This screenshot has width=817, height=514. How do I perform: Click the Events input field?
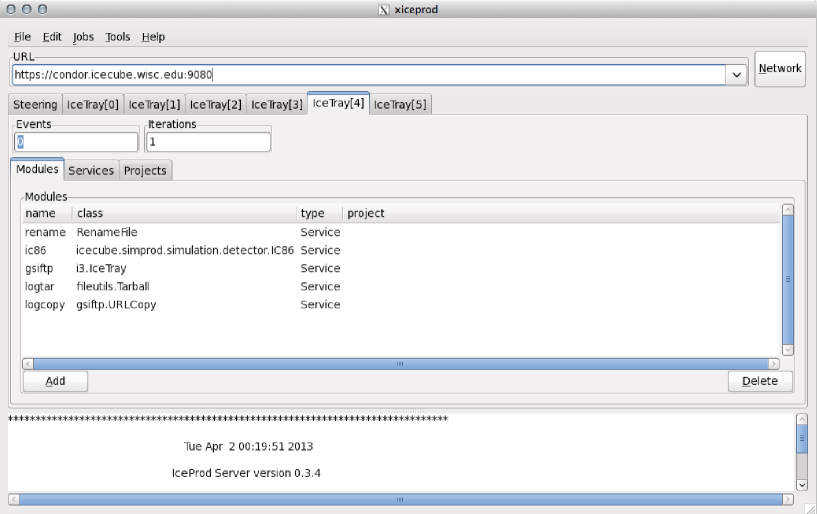tap(76, 142)
